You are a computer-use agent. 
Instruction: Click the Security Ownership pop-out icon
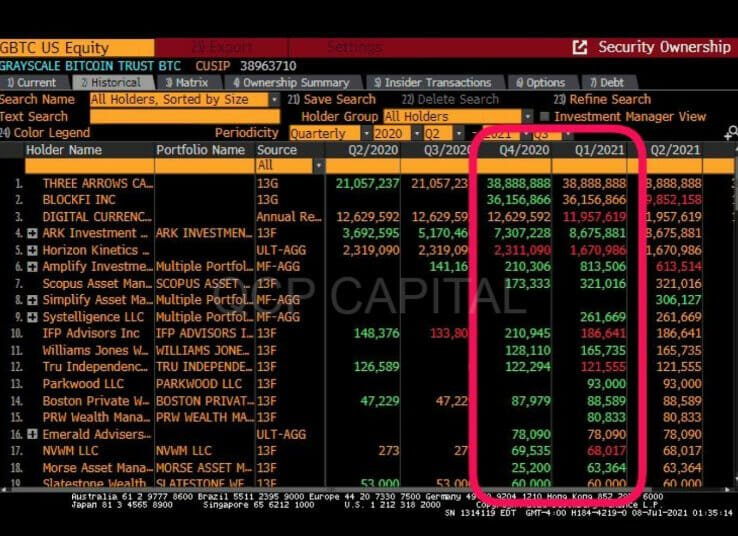(x=580, y=47)
